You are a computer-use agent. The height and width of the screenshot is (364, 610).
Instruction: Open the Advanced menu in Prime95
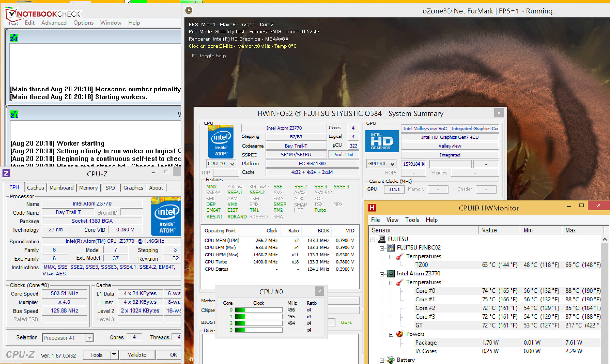pyautogui.click(x=54, y=23)
